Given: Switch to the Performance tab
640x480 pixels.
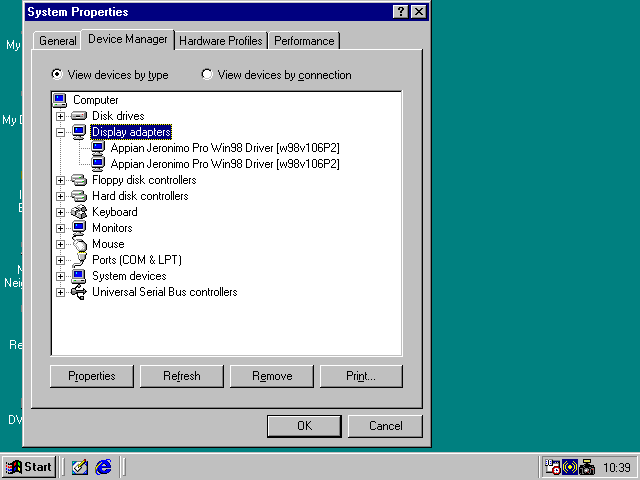Looking at the screenshot, I should (304, 41).
